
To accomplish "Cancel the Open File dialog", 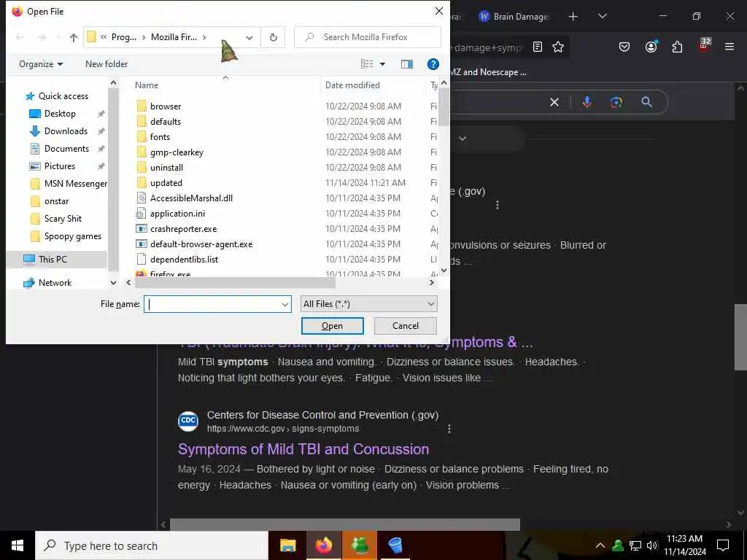I will (406, 326).
